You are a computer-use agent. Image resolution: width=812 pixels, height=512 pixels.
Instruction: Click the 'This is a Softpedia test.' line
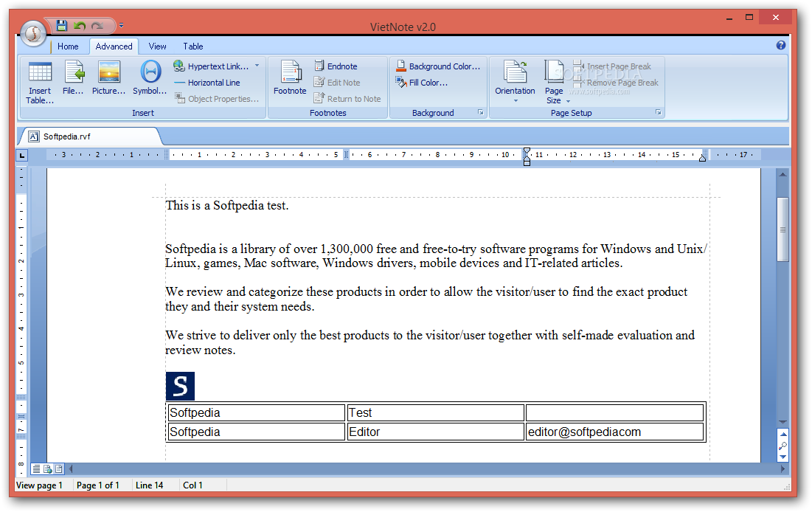(227, 206)
